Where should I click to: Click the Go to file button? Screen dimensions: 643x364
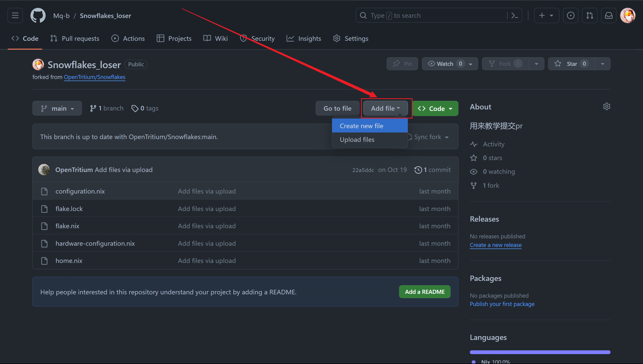(x=337, y=108)
